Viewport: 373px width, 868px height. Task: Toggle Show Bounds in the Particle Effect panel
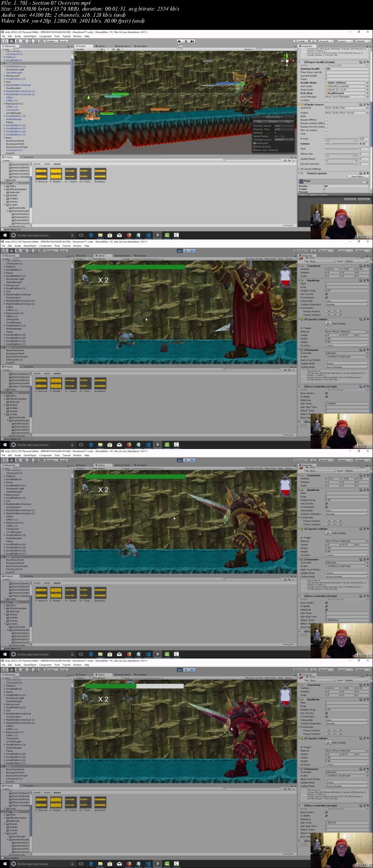point(255,146)
